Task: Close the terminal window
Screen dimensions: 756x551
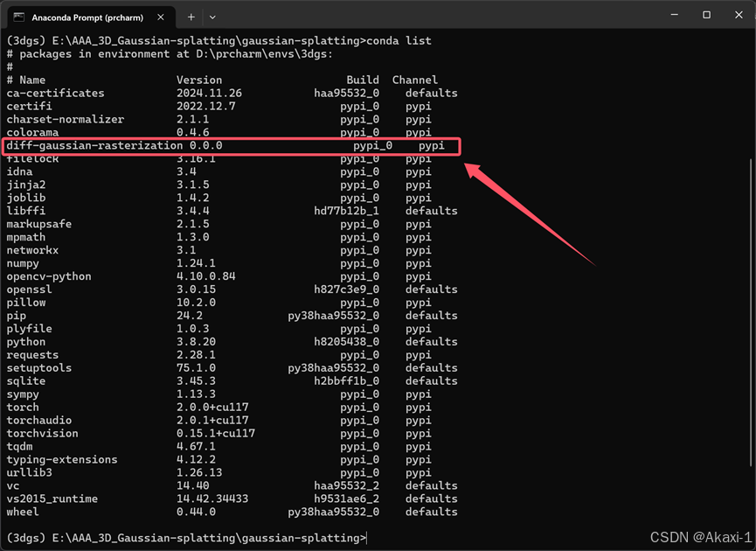Action: (739, 15)
